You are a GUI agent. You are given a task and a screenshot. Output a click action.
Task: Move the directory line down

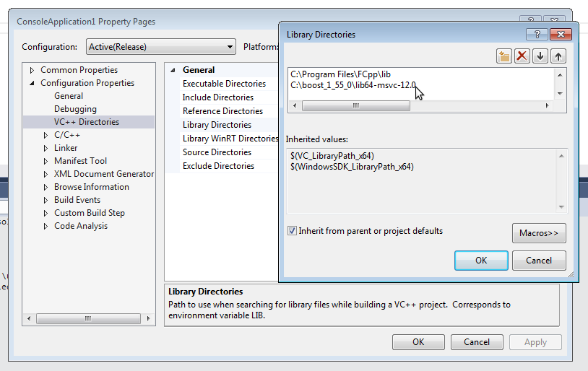coord(540,56)
